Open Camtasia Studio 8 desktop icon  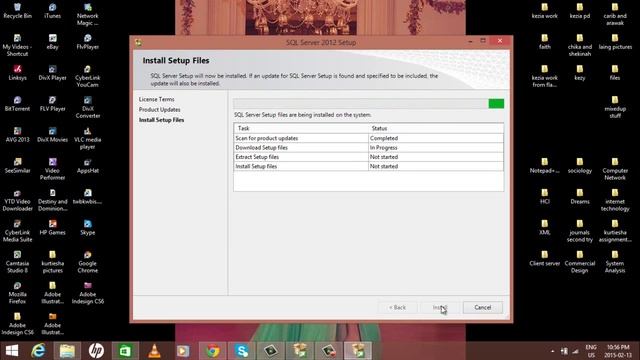pos(17,262)
